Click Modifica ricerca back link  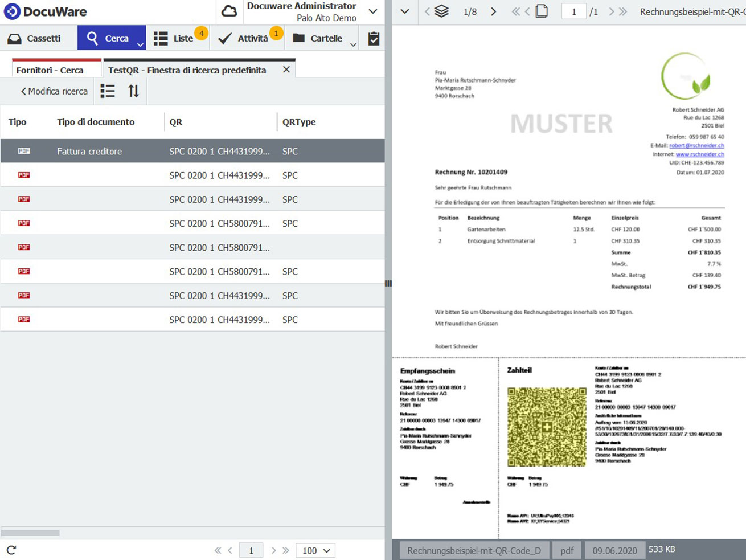pyautogui.click(x=54, y=91)
